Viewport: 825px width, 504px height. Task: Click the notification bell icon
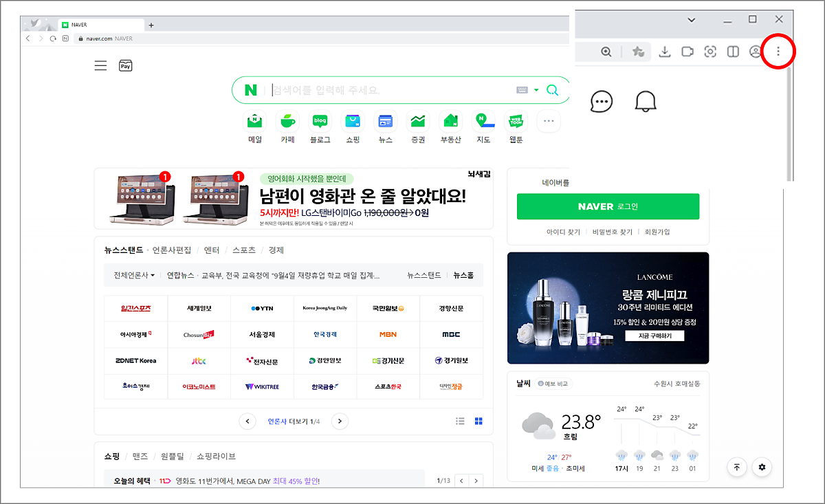tap(645, 102)
